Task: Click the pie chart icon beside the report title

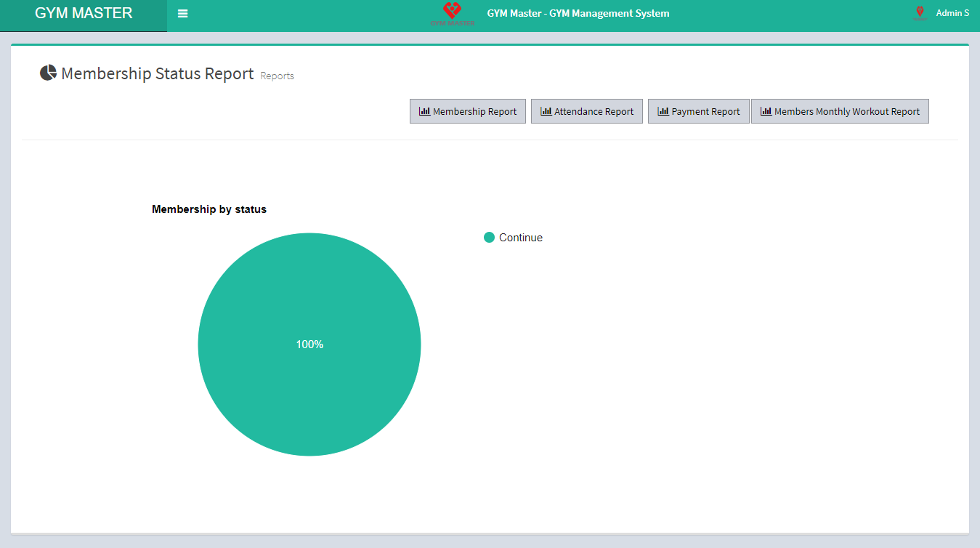Action: tap(47, 72)
